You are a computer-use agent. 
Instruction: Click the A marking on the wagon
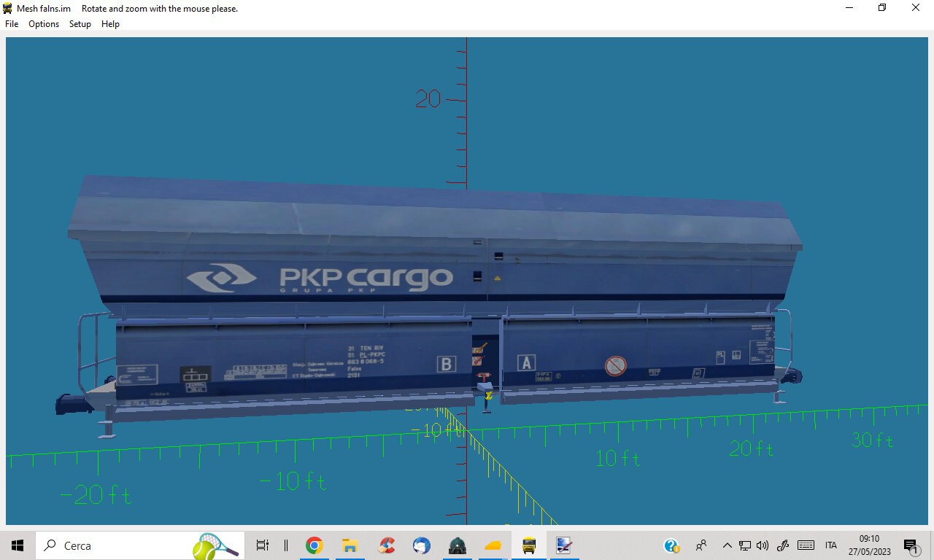tap(526, 362)
